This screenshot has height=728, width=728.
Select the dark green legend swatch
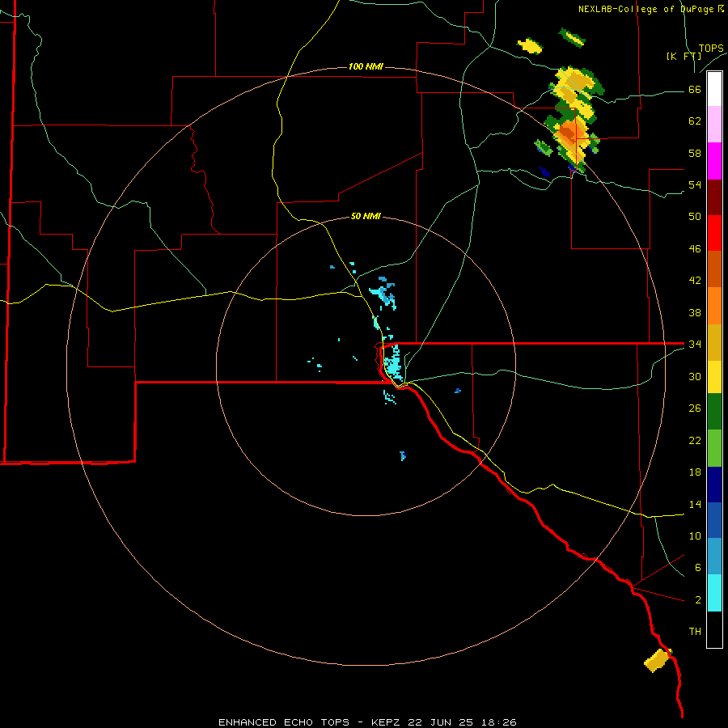tap(714, 412)
